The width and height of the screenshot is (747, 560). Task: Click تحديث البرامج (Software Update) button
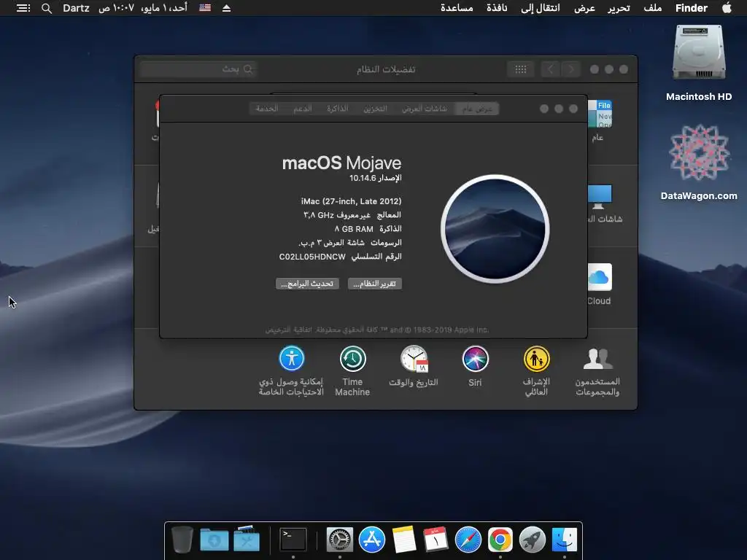tap(307, 284)
